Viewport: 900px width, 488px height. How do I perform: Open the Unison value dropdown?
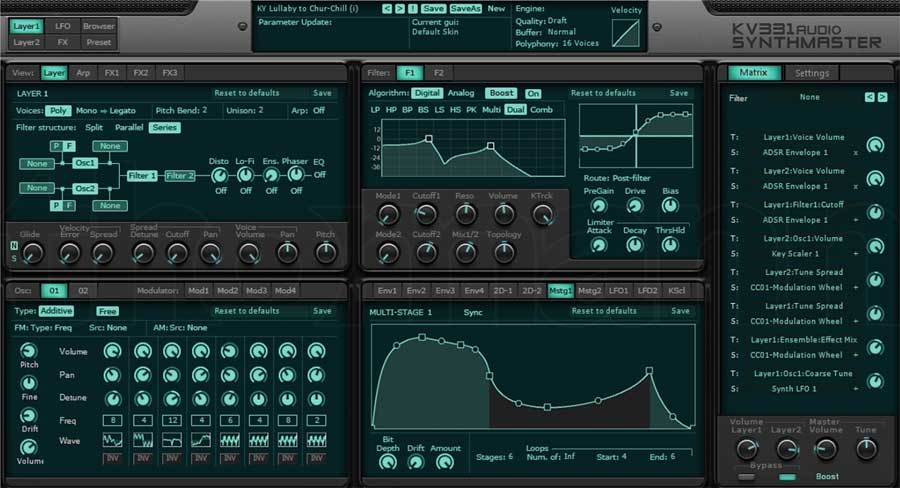click(261, 110)
